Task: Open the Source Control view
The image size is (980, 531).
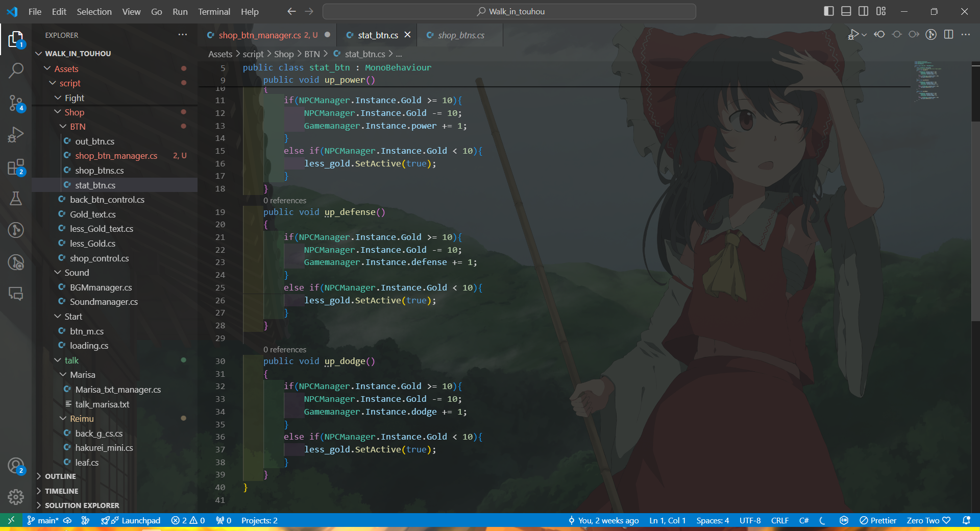Action: click(x=16, y=103)
